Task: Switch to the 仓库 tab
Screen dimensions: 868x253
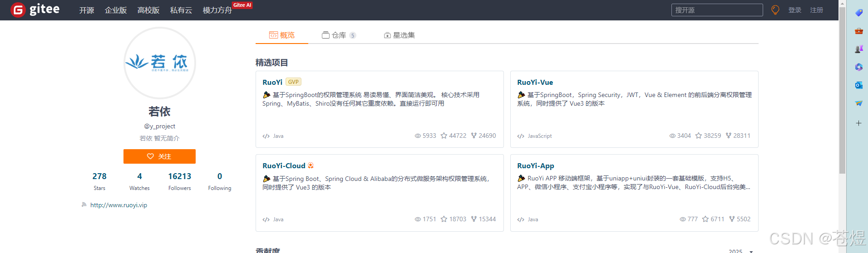Action: click(339, 35)
